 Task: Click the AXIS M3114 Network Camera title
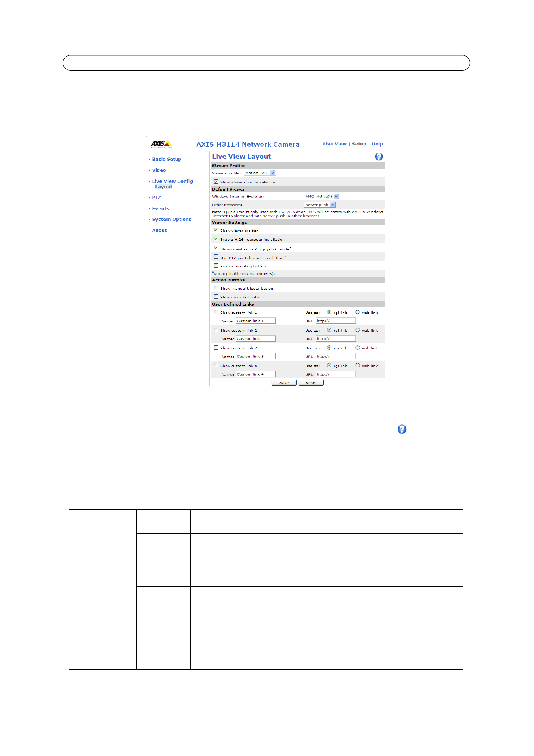(x=248, y=144)
